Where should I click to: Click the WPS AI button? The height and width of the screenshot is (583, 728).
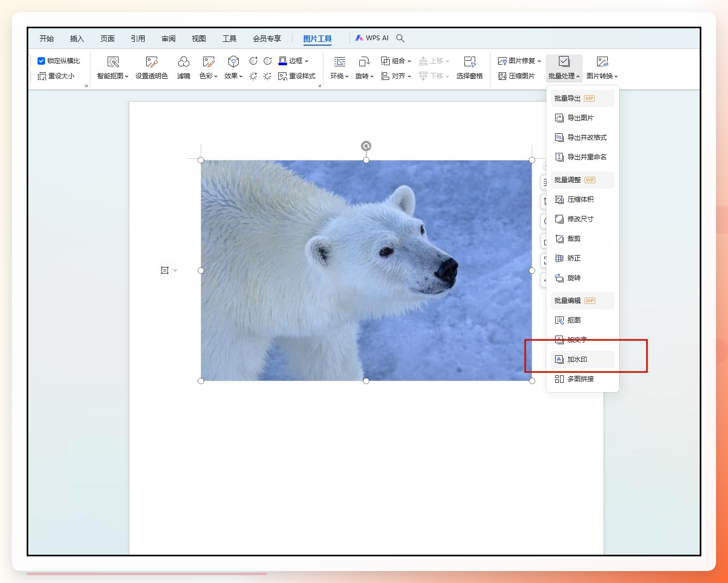(372, 38)
